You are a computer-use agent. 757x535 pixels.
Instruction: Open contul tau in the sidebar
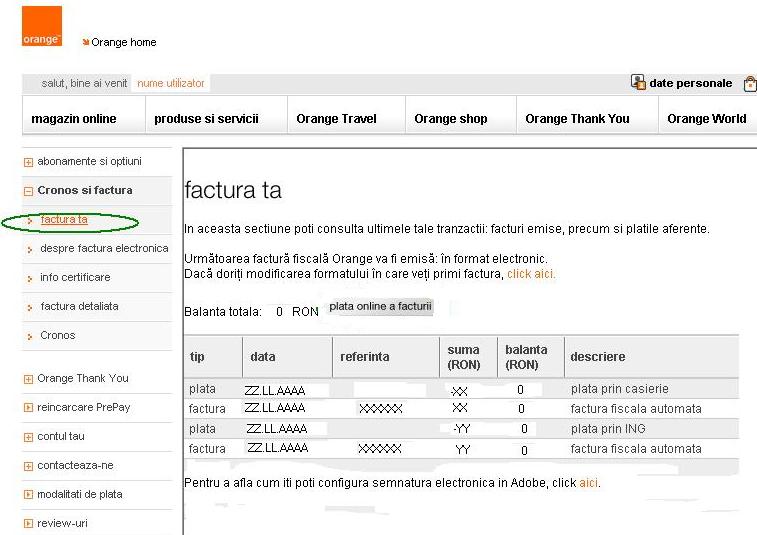coord(61,436)
